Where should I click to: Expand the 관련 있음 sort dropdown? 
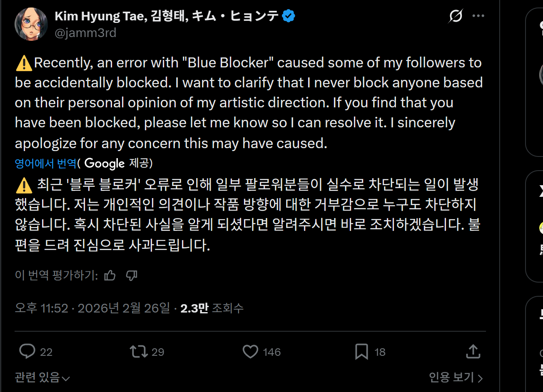click(42, 377)
